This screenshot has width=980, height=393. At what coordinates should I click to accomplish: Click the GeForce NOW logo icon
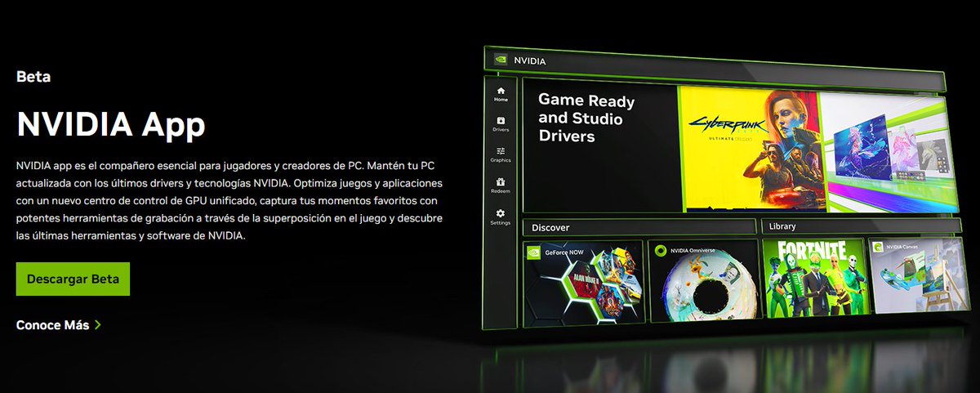click(x=534, y=252)
